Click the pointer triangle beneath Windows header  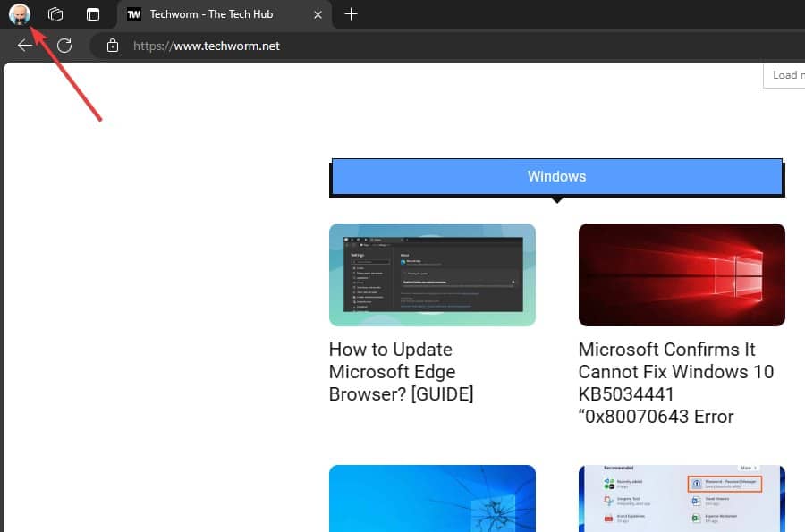coord(557,199)
